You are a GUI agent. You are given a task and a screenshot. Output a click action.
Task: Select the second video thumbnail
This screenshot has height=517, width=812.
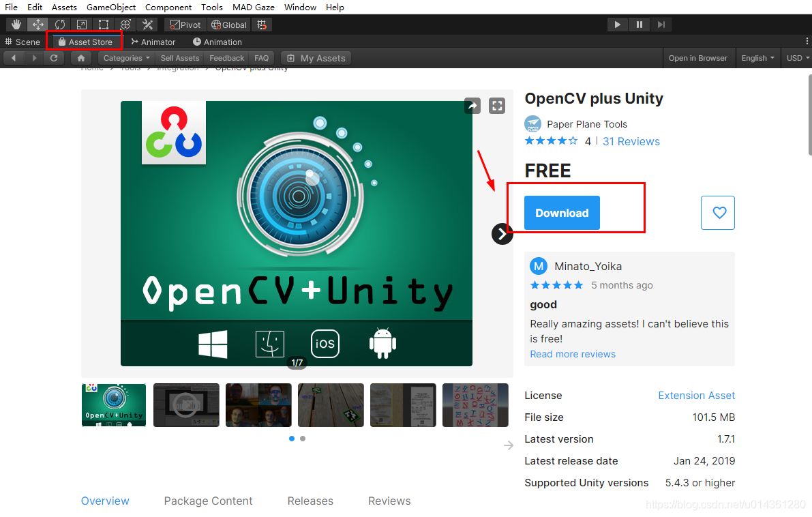tap(186, 405)
